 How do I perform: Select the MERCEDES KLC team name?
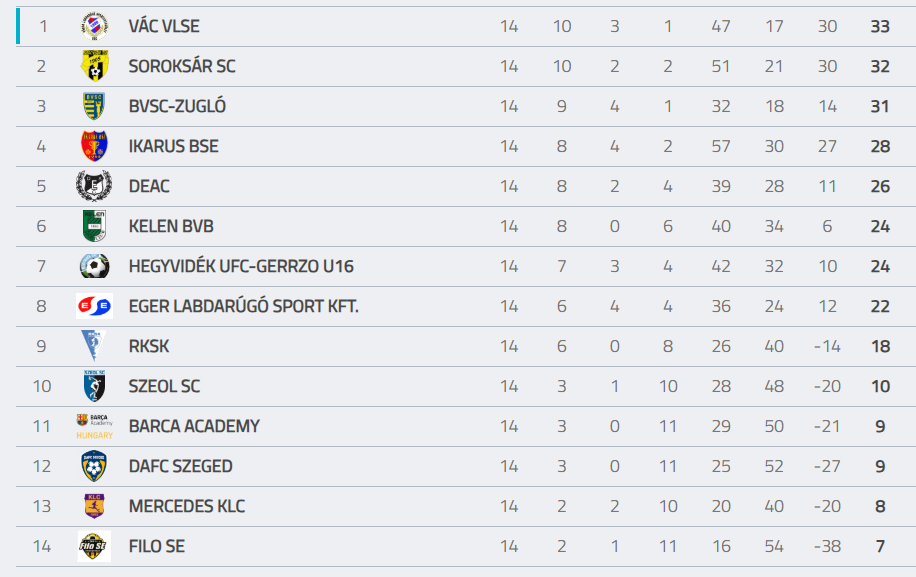[x=187, y=506]
